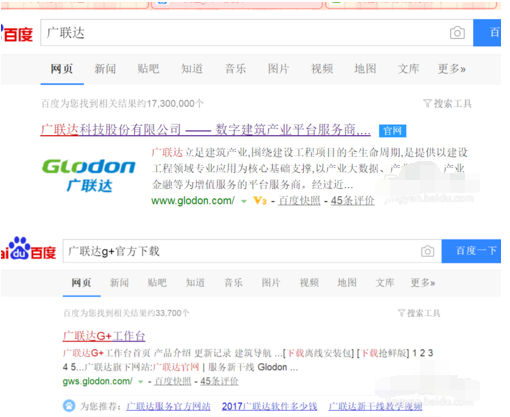This screenshot has width=510, height=417.
Task: Switch to 地图 tab in lower navigation
Action: (347, 283)
